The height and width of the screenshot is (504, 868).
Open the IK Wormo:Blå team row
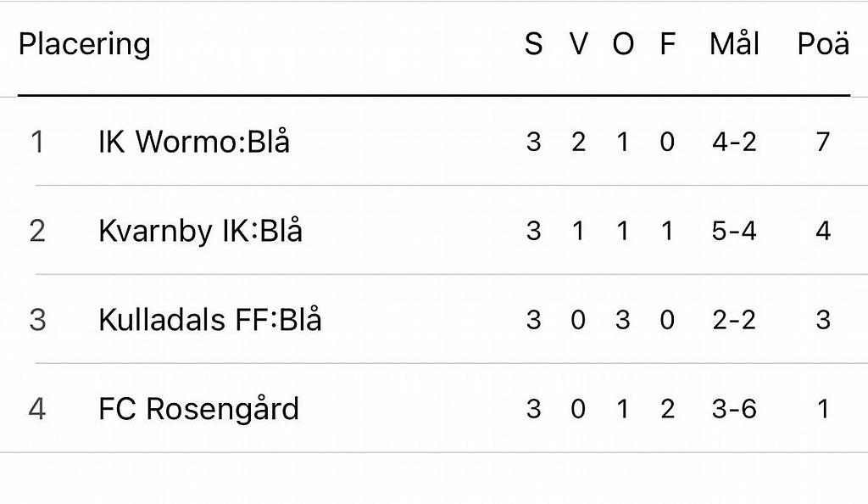point(434,141)
